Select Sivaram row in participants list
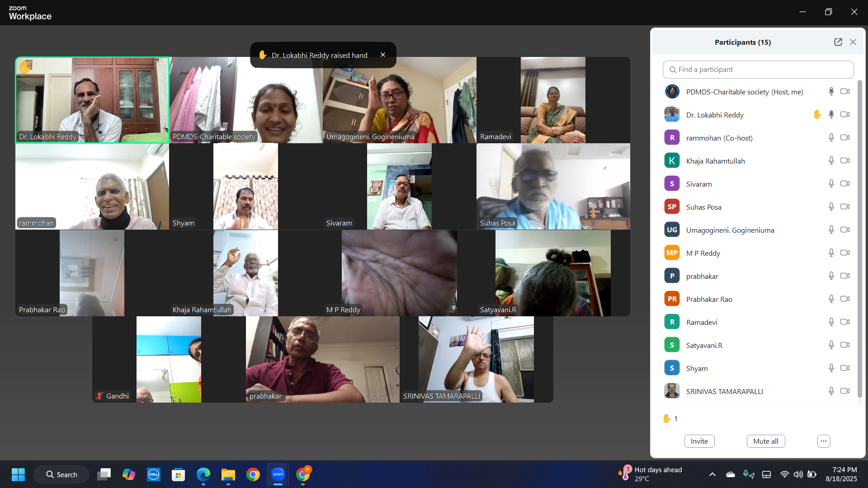The height and width of the screenshot is (488, 868). pos(757,184)
